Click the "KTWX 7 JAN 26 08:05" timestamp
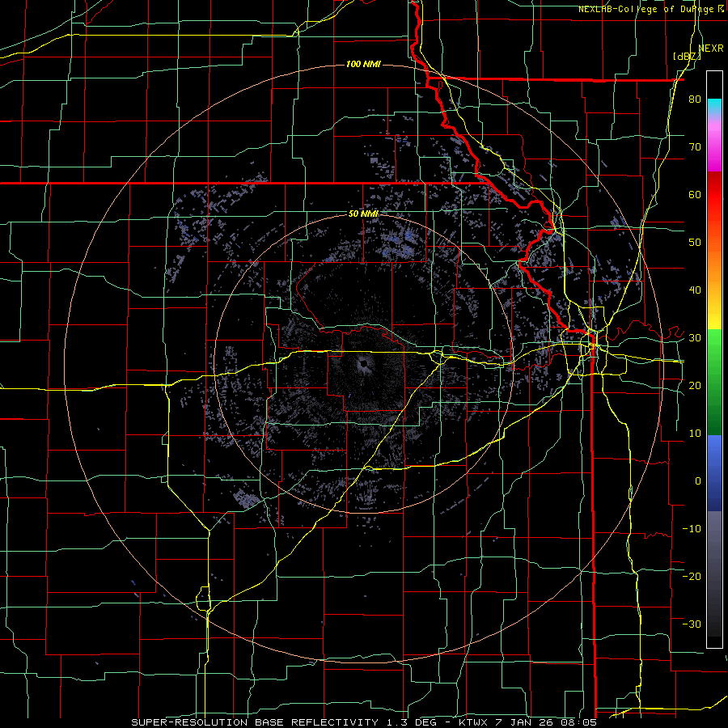The image size is (728, 728). [x=527, y=722]
